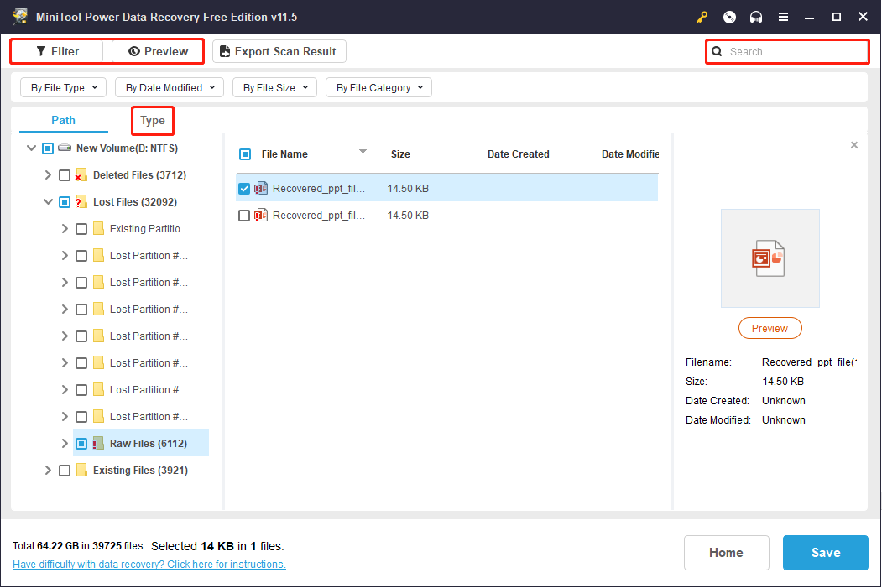Open the data recovery instructions link
882x588 pixels.
pos(149,564)
